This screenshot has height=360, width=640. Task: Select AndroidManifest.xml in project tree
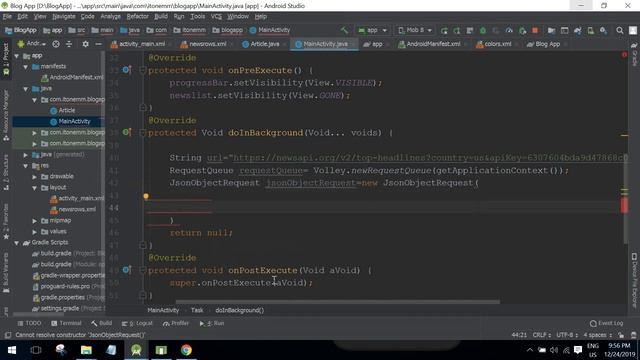[72, 78]
